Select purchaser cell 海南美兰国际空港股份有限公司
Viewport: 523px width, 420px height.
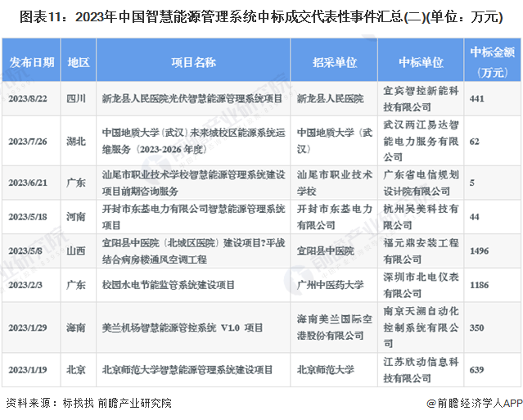335,327
